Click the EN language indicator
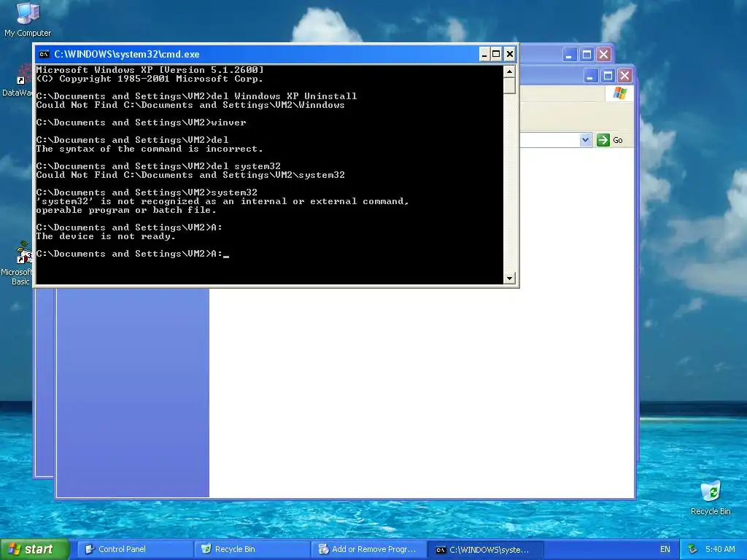 [665, 549]
